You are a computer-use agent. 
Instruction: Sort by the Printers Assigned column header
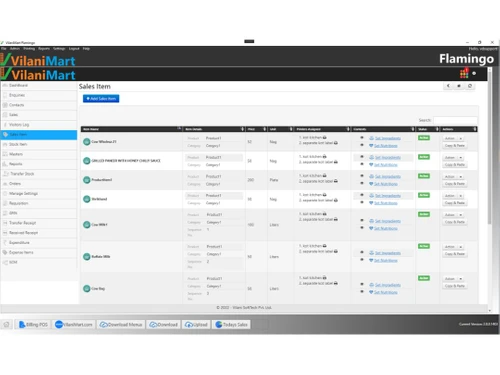coord(322,129)
